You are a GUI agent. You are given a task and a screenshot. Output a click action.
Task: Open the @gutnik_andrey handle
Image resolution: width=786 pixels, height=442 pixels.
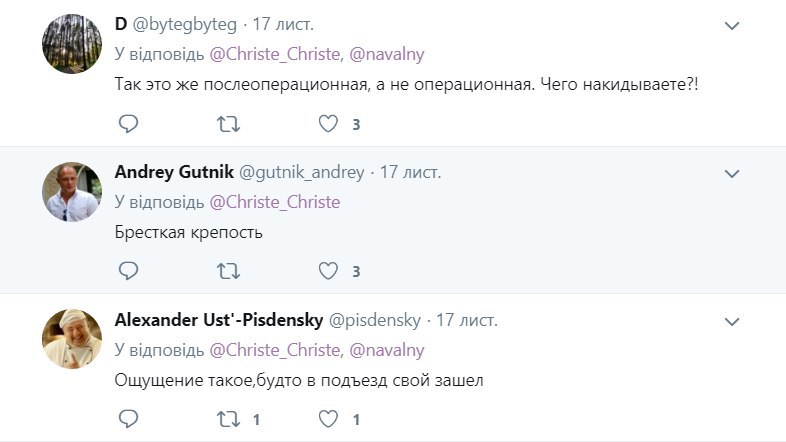pyautogui.click(x=316, y=172)
